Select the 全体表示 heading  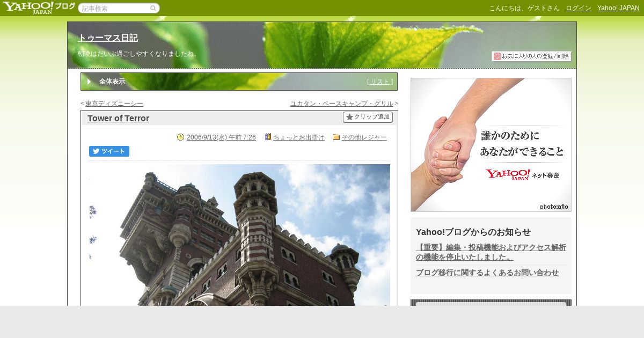coord(112,82)
